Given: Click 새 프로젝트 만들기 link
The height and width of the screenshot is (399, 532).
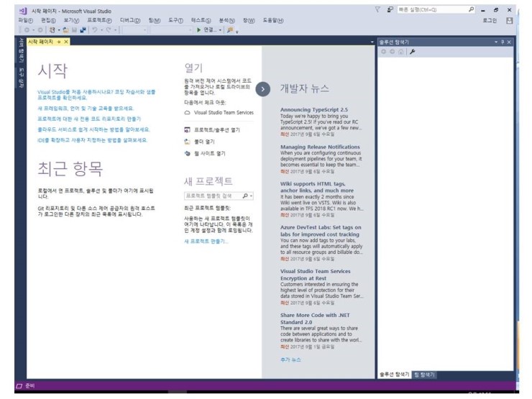Looking at the screenshot, I should pyautogui.click(x=206, y=242).
